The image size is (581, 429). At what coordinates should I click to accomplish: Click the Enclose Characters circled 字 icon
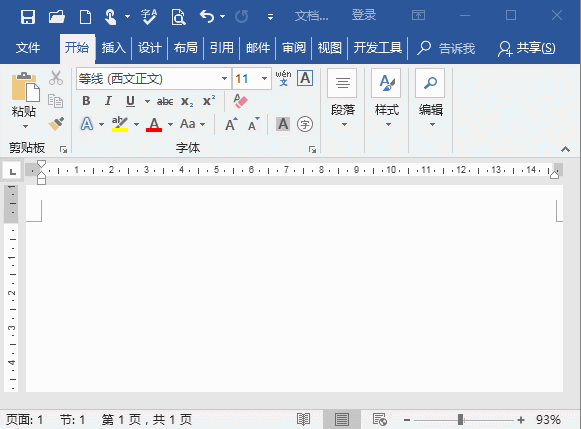click(305, 124)
